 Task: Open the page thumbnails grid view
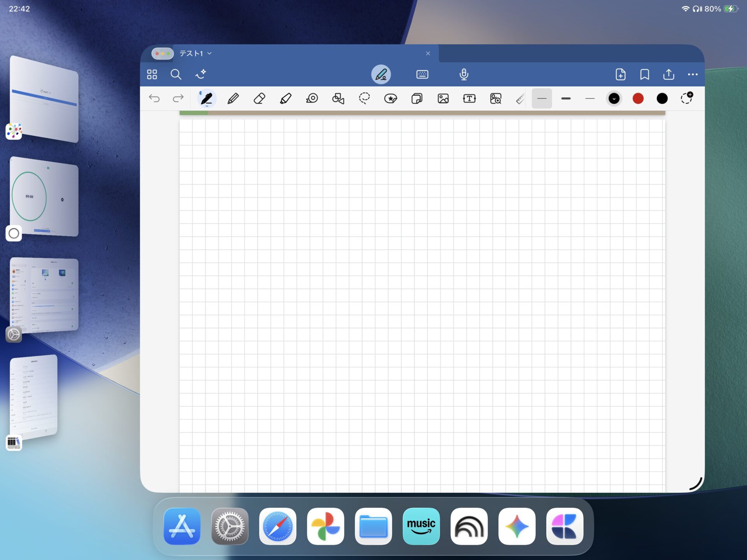pos(152,74)
